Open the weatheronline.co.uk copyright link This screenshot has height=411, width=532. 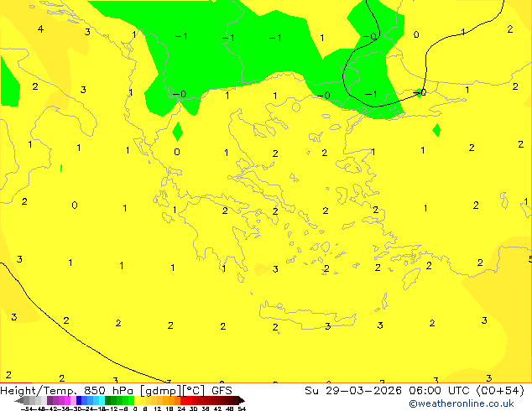(462, 403)
